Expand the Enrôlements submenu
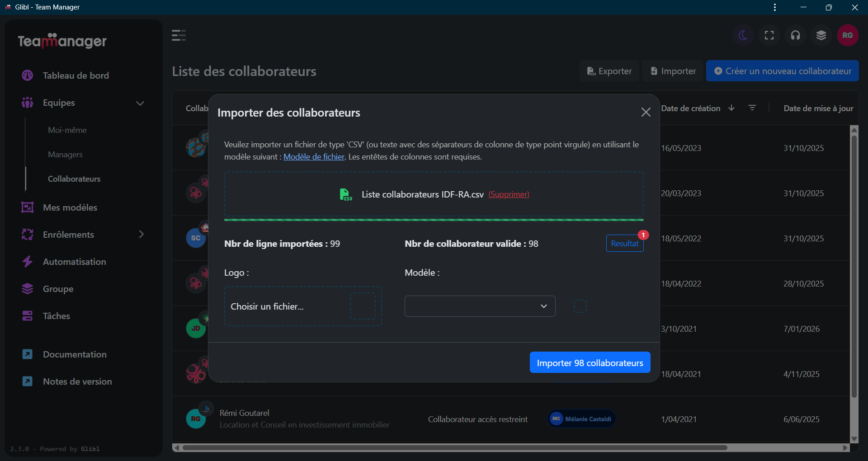 141,234
